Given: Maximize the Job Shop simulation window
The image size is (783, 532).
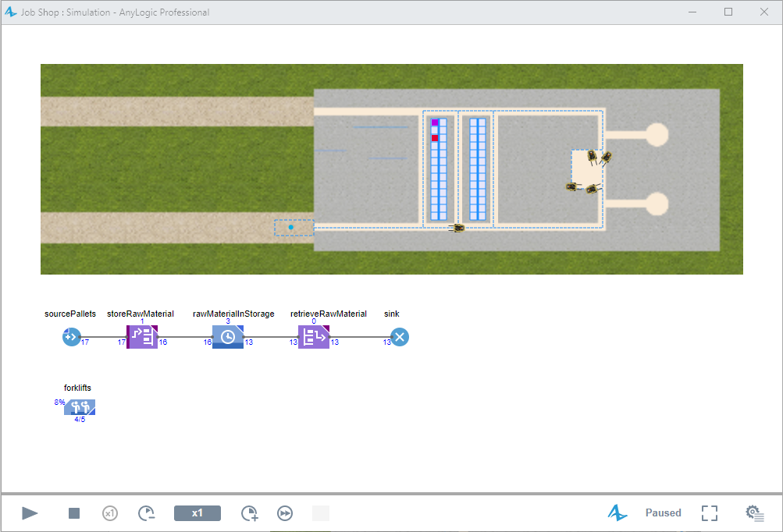Looking at the screenshot, I should 728,12.
